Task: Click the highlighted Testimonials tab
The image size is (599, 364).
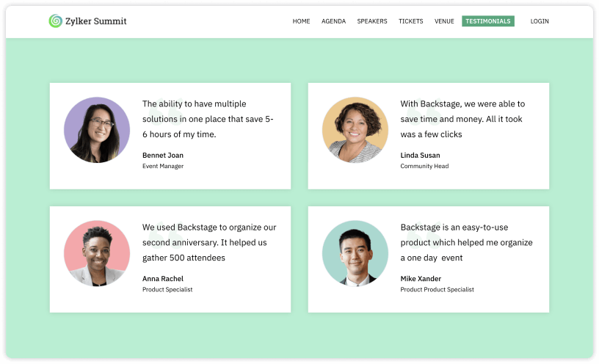Action: coord(488,21)
